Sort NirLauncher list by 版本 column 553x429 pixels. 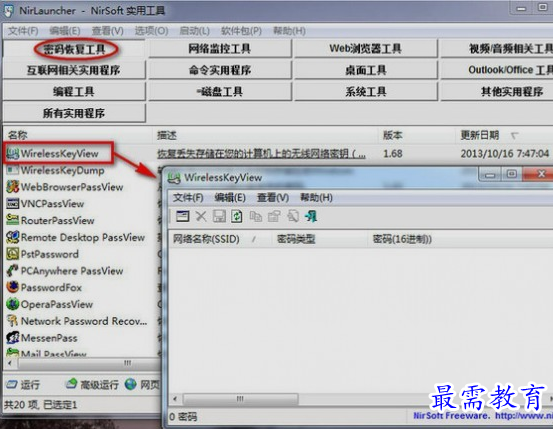(417, 135)
